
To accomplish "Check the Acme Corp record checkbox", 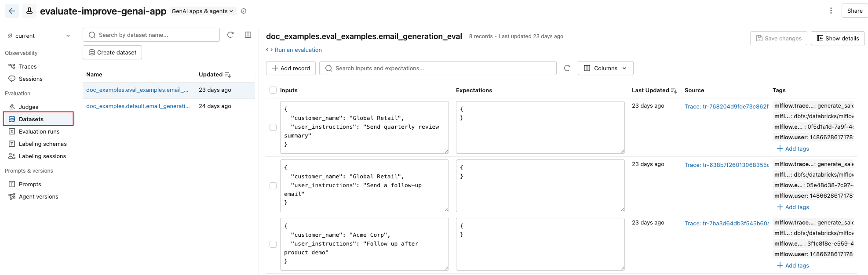I will 273,244.
